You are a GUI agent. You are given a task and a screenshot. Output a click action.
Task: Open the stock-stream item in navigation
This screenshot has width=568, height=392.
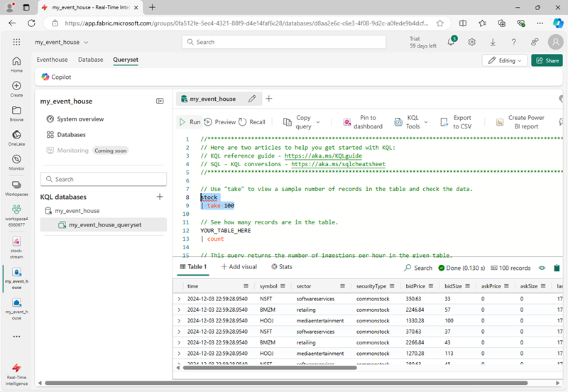click(x=16, y=247)
